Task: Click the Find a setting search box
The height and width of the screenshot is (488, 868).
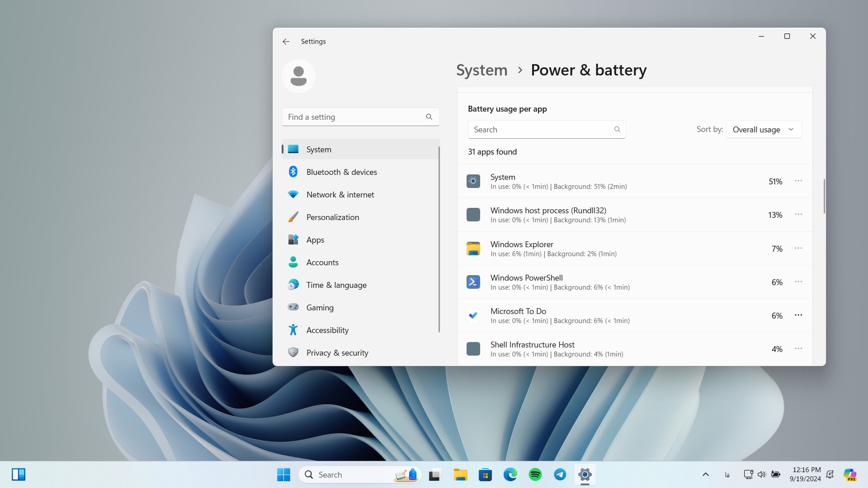Action: 360,117
